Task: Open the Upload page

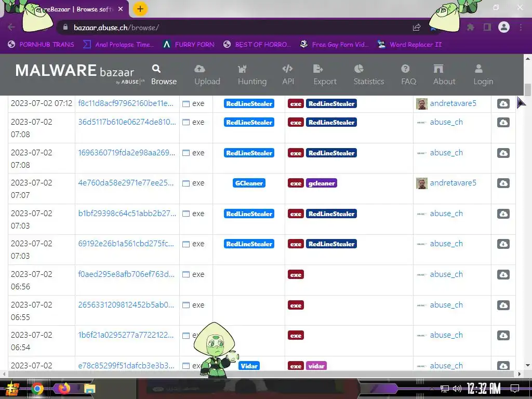Action: pyautogui.click(x=207, y=75)
